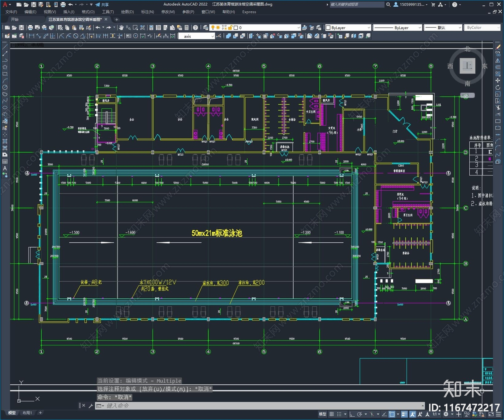504x420 pixels.
Task: Open the axis dimension style dropdown
Action: point(197,36)
